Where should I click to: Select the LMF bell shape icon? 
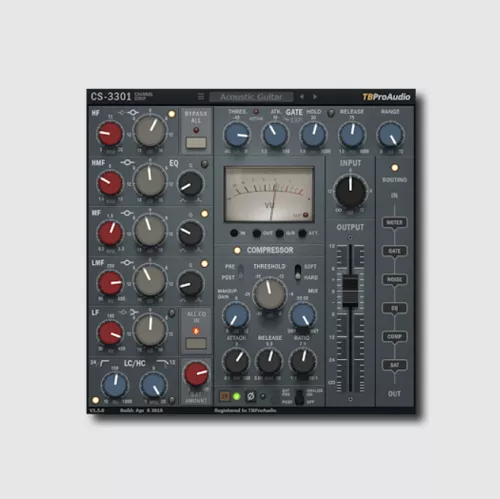[x=127, y=263]
